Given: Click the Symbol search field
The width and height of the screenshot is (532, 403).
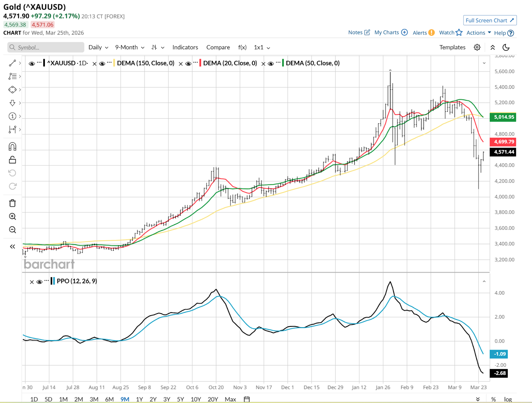Looking at the screenshot, I should point(46,47).
